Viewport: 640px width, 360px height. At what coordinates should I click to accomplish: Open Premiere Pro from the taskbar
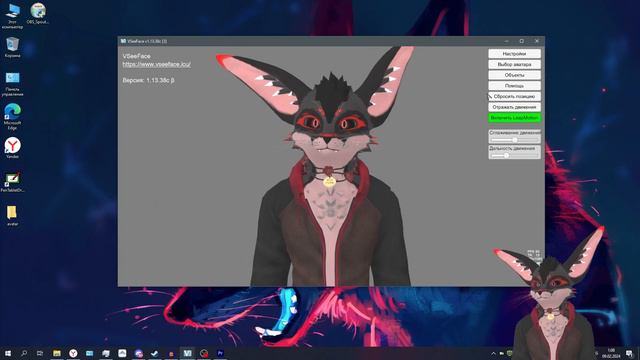coord(220,353)
